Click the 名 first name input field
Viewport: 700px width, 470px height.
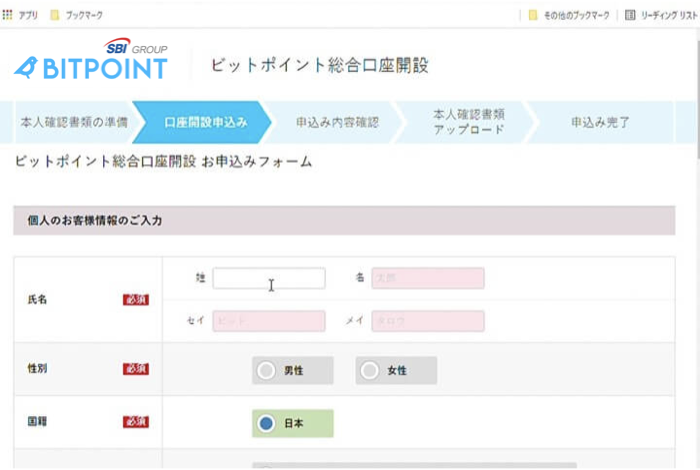click(x=428, y=278)
